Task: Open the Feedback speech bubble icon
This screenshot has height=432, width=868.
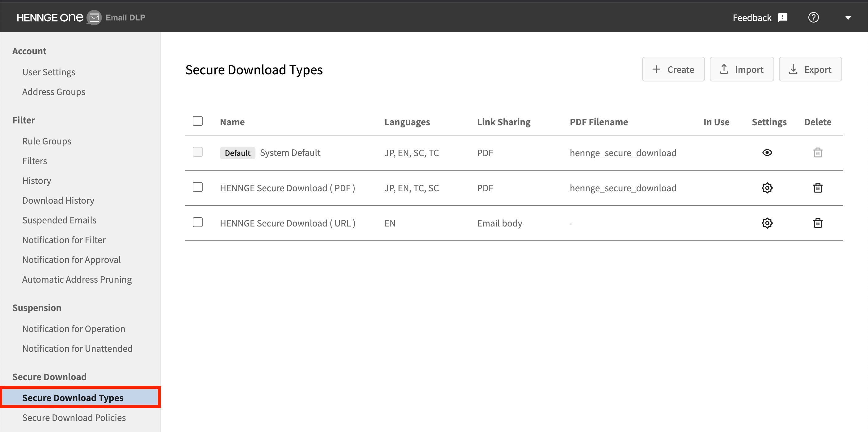Action: 782,18
